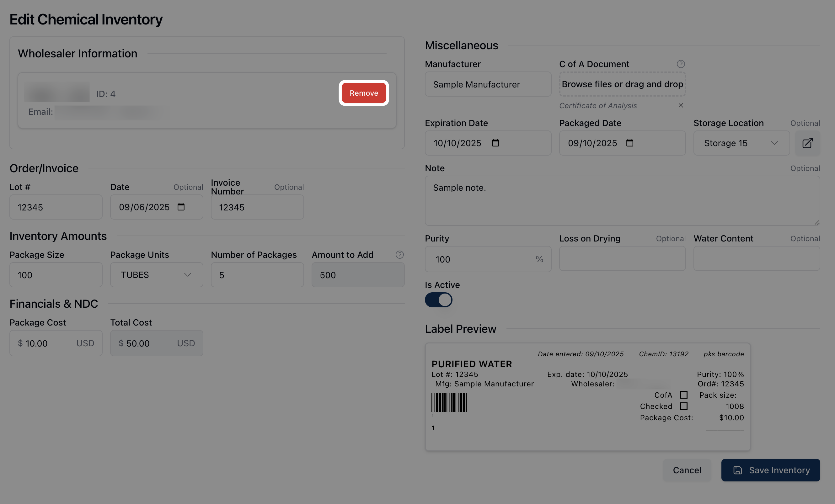Click the red Remove wholesaler button
835x504 pixels.
(364, 93)
